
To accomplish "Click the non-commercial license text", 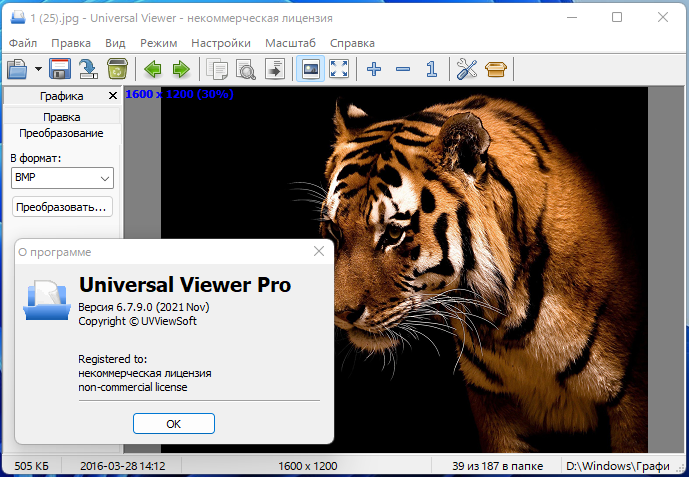I will tap(133, 387).
